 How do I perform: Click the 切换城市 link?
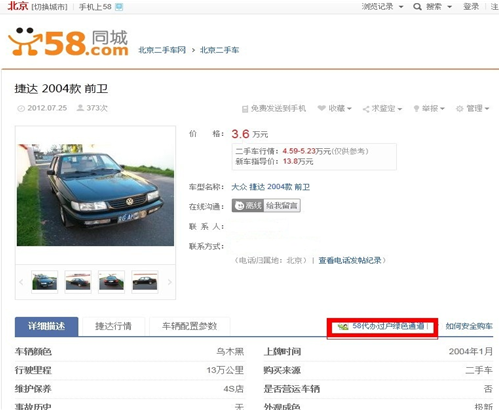coord(49,7)
